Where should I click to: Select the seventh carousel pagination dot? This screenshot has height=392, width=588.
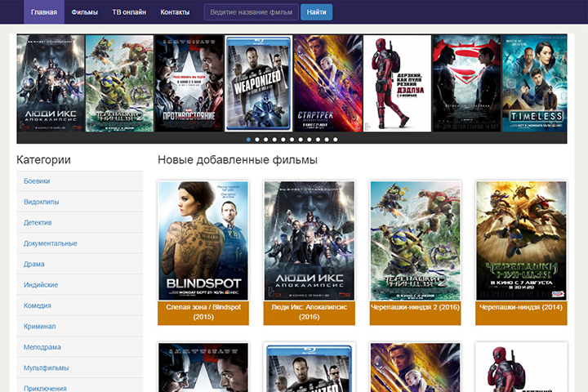pos(301,140)
